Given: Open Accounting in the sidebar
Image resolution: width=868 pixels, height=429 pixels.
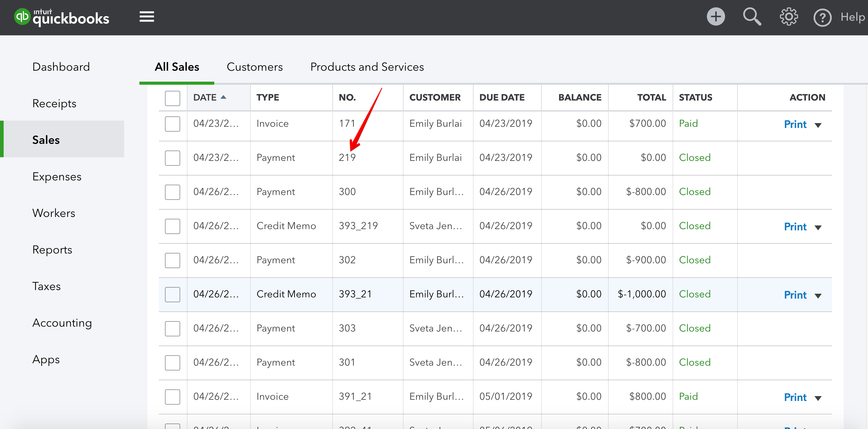Looking at the screenshot, I should (62, 323).
